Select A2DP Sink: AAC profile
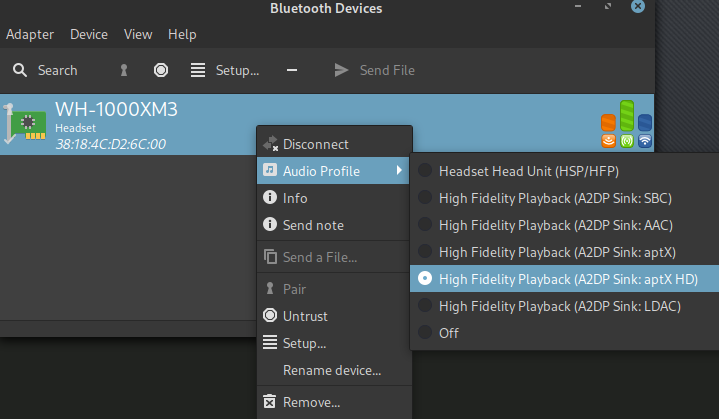The image size is (719, 419). (564, 225)
